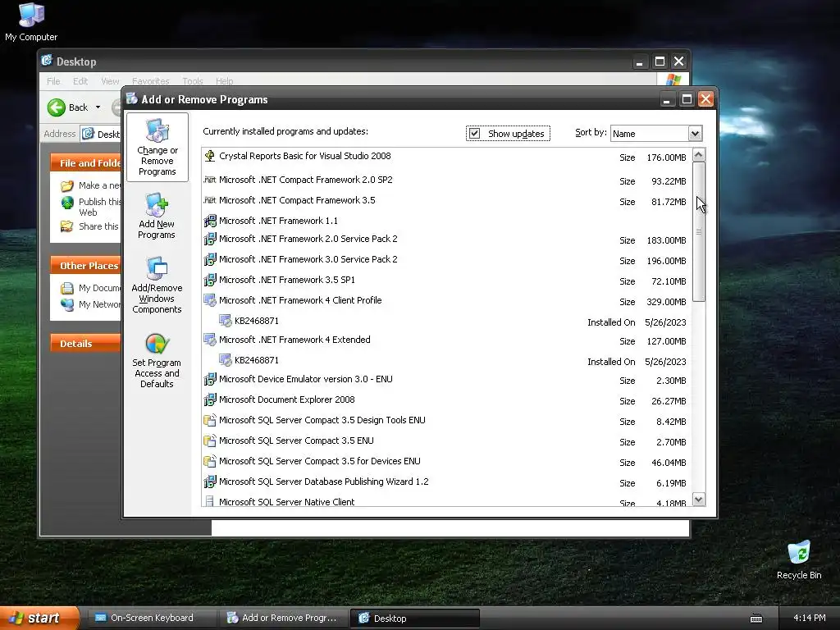
Task: Click .NET Framework 4 Extended icon
Action: tap(210, 340)
